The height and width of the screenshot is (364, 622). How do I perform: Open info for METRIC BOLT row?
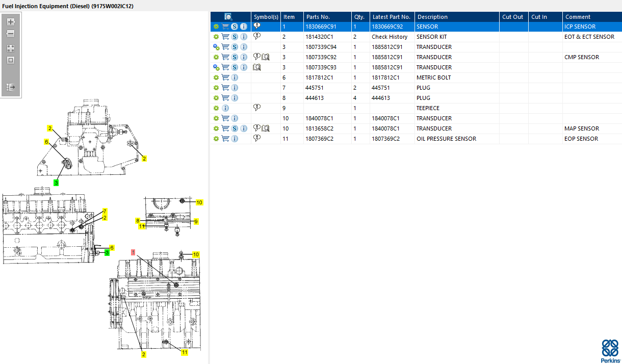pyautogui.click(x=235, y=77)
